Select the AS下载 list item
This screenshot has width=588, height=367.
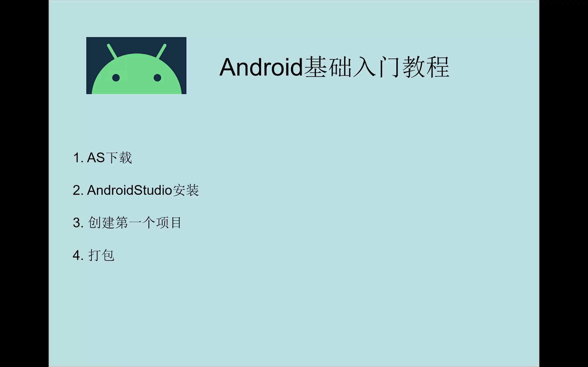[109, 158]
